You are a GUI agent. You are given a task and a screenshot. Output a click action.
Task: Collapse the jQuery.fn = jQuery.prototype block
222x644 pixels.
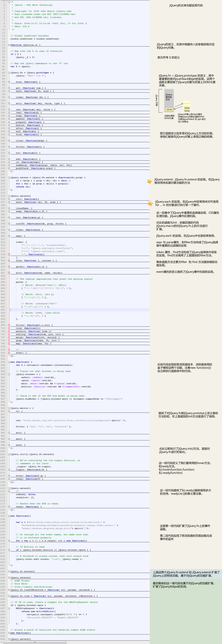point(9,73)
